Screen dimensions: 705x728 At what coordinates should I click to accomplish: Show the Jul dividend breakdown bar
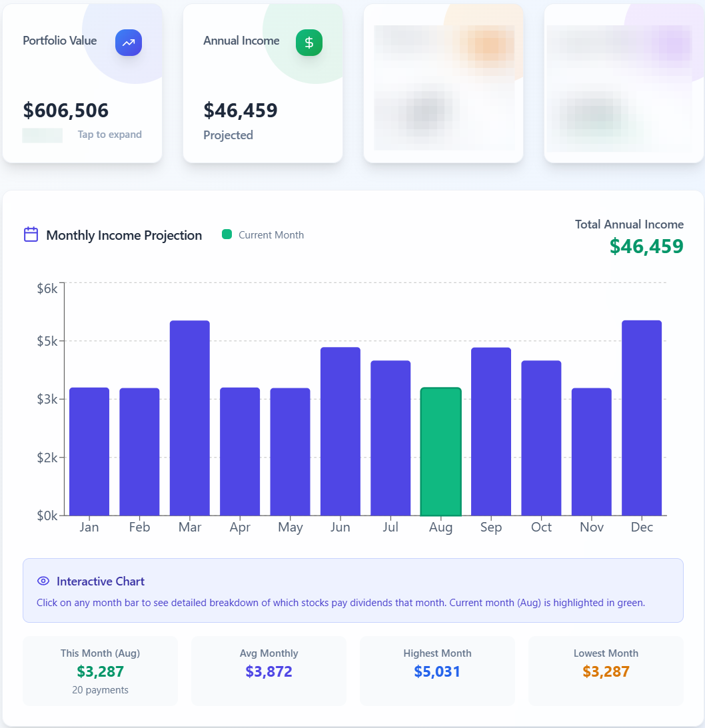click(x=390, y=438)
